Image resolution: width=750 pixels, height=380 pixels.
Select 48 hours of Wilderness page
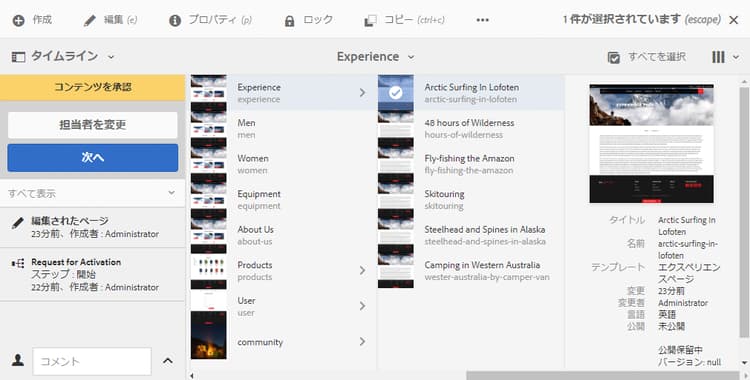471,128
